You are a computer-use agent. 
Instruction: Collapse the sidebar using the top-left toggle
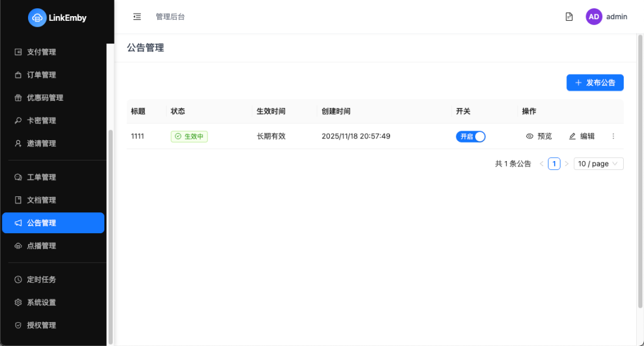pos(137,16)
